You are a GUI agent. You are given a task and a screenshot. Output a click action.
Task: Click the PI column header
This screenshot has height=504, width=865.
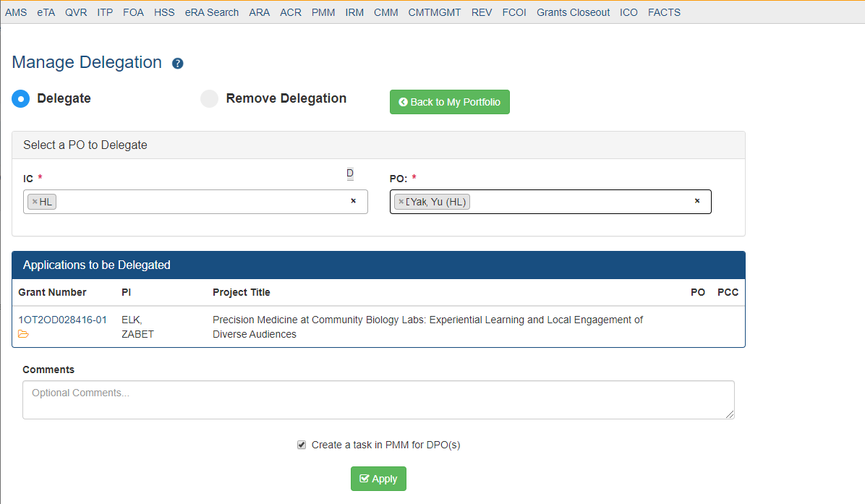click(x=127, y=292)
